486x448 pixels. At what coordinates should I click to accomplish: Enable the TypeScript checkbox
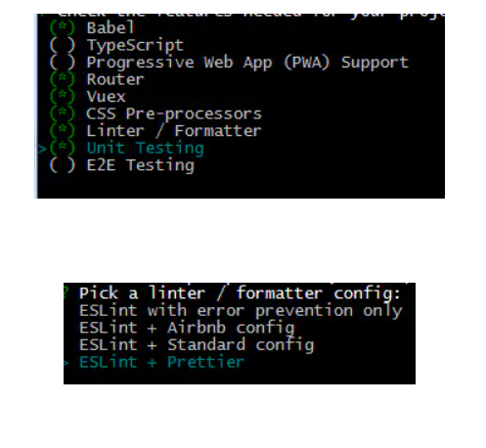click(x=62, y=45)
